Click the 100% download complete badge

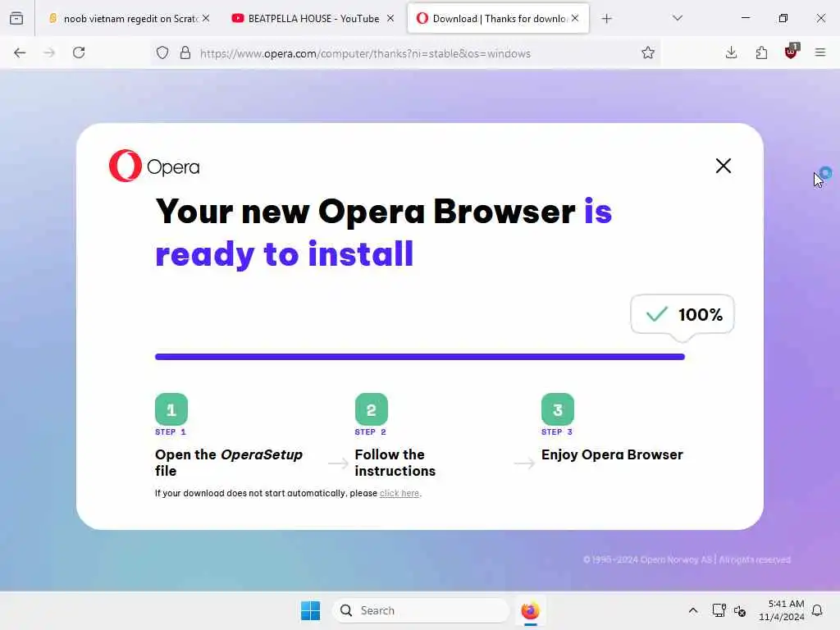pos(682,314)
